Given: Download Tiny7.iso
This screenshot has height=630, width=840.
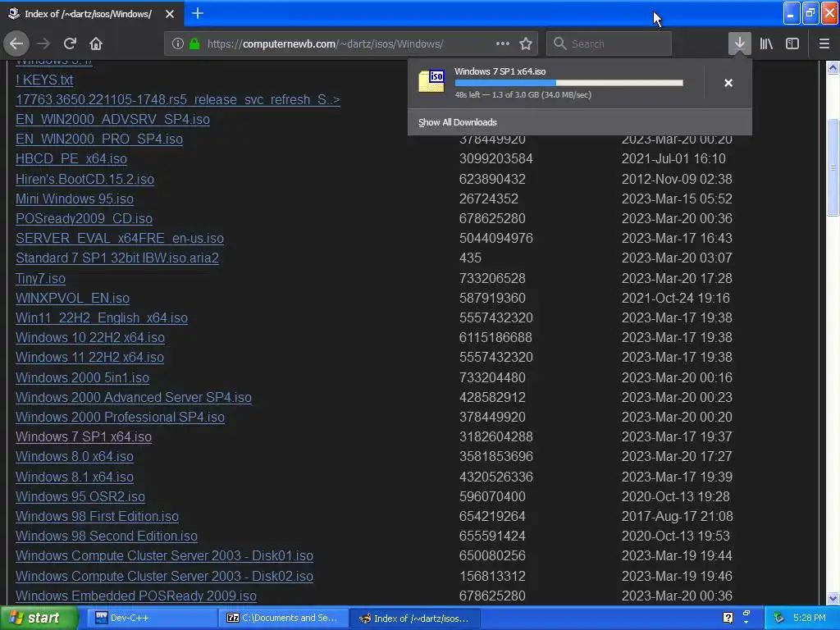Looking at the screenshot, I should coord(41,279).
